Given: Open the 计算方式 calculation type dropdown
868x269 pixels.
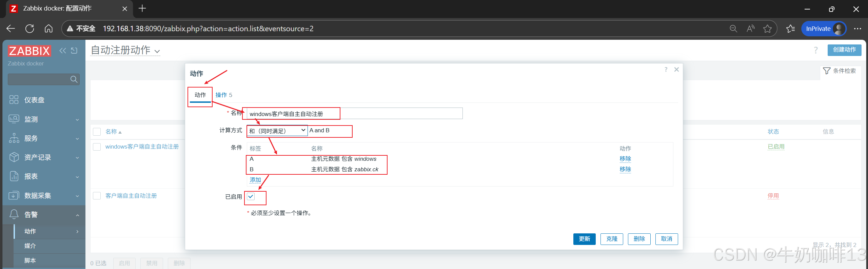Looking at the screenshot, I should [x=277, y=131].
